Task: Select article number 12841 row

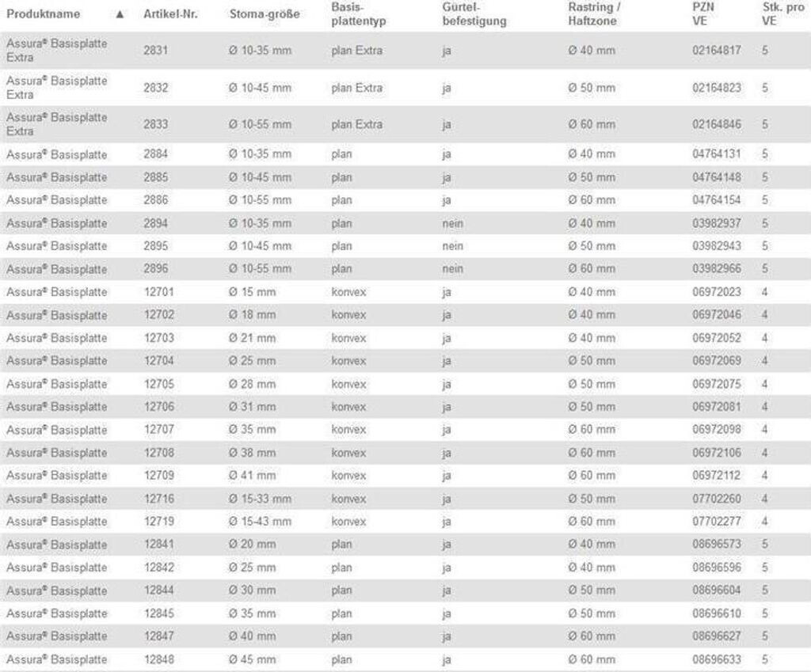Action: tap(159, 545)
